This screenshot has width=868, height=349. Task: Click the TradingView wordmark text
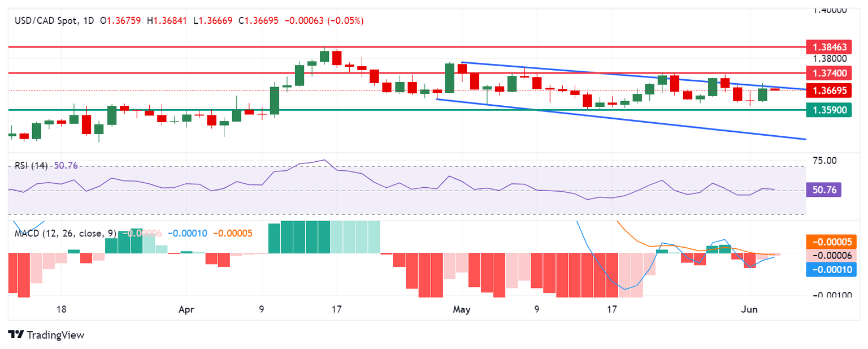pyautogui.click(x=55, y=335)
